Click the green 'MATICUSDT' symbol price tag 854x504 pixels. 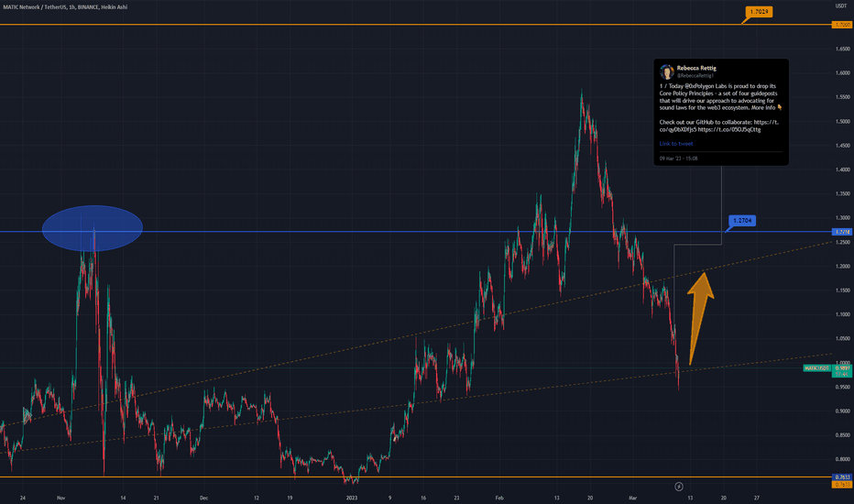tap(817, 368)
